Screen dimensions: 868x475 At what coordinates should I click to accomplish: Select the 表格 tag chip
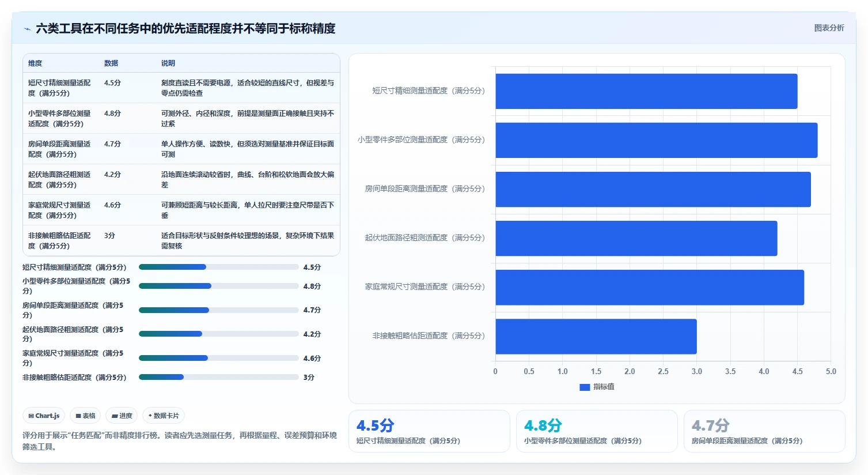click(x=85, y=416)
